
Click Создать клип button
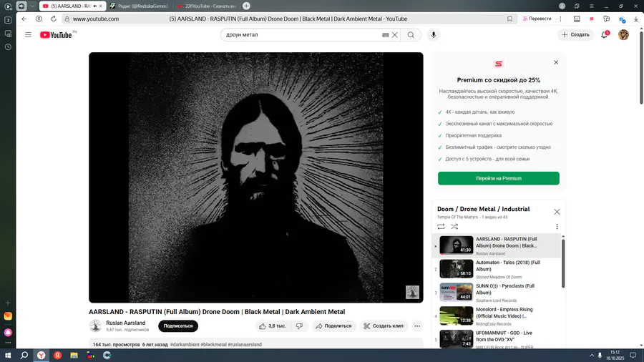coord(384,326)
